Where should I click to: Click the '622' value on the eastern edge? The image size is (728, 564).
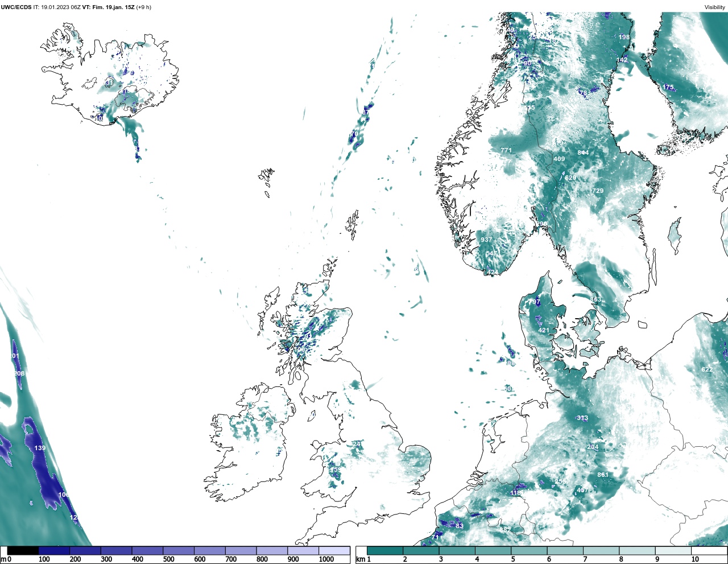click(x=707, y=369)
